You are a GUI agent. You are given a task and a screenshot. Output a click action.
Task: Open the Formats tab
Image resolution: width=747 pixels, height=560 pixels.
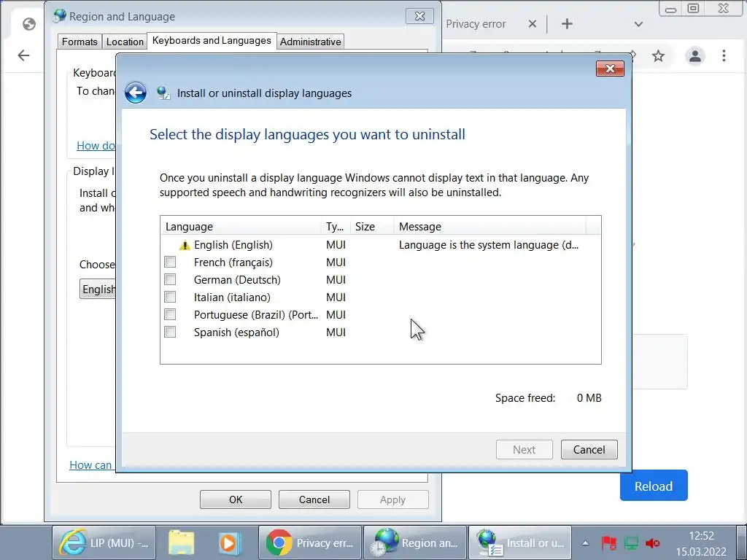[80, 42]
